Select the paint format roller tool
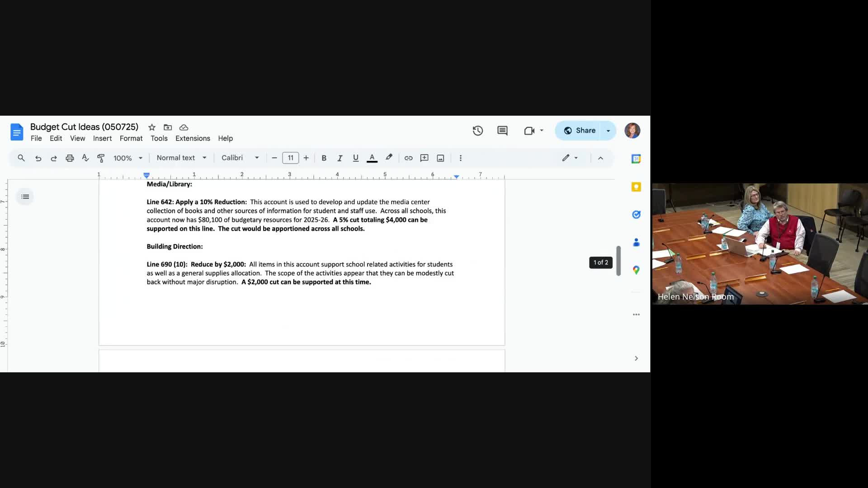Screen dimensions: 868x488 [x=101, y=158]
